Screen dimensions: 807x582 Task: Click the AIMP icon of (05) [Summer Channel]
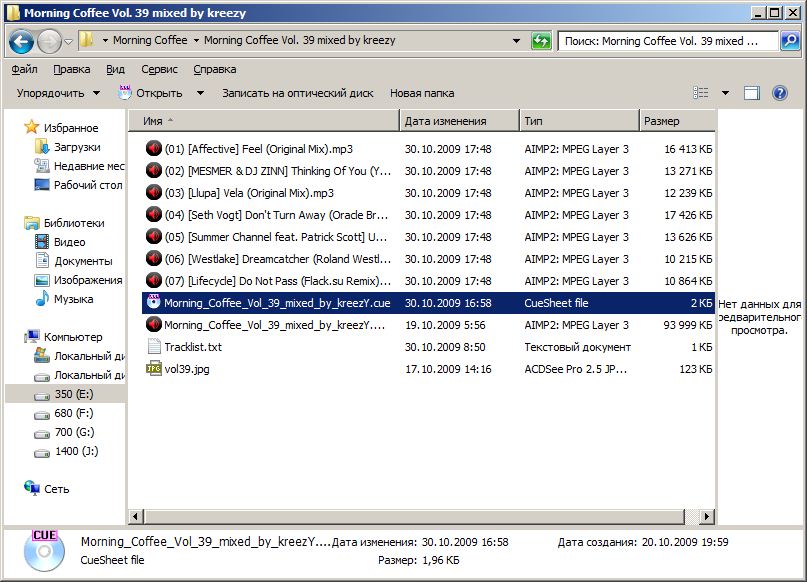tap(153, 237)
